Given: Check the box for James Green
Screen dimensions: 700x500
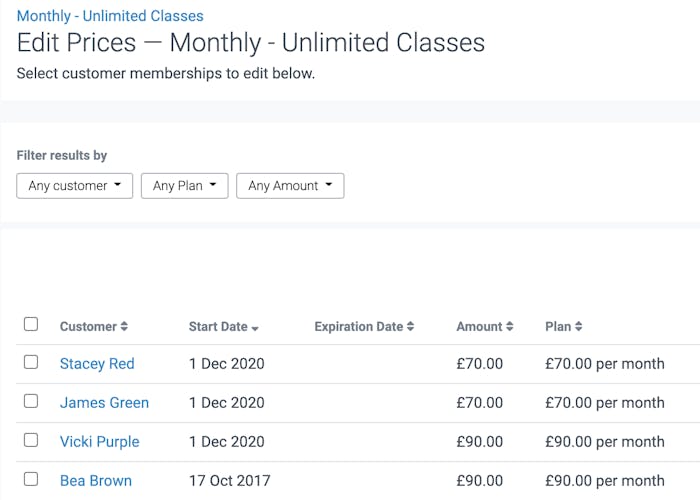Looking at the screenshot, I should [31, 401].
